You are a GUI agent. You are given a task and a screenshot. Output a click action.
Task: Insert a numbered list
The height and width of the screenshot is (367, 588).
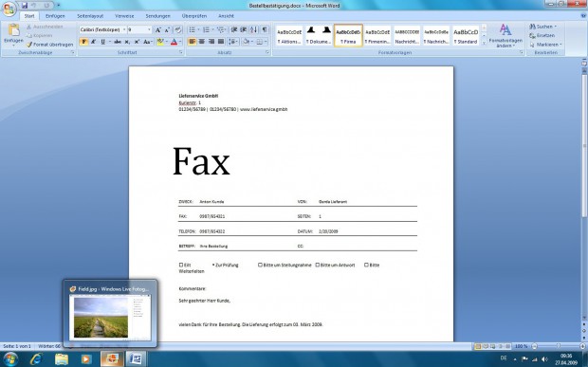pos(206,29)
